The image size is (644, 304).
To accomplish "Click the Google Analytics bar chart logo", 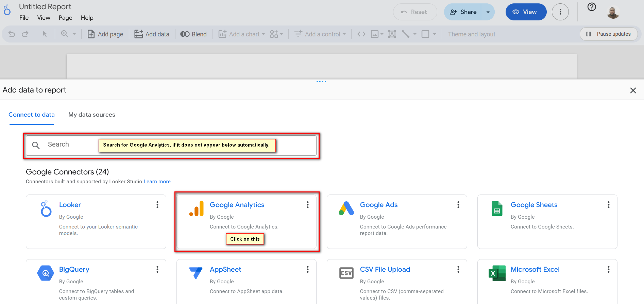I will [196, 209].
